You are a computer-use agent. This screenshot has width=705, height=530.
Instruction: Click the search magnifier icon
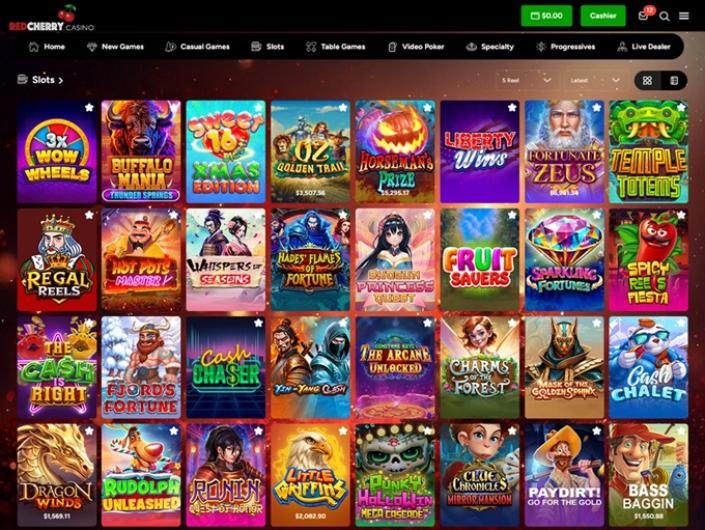pyautogui.click(x=665, y=16)
